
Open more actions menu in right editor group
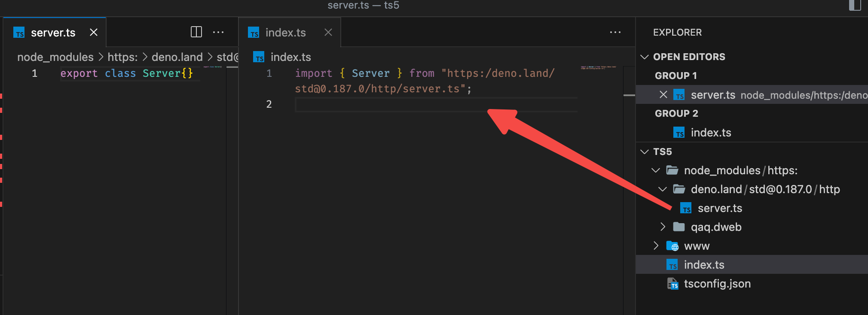[615, 32]
